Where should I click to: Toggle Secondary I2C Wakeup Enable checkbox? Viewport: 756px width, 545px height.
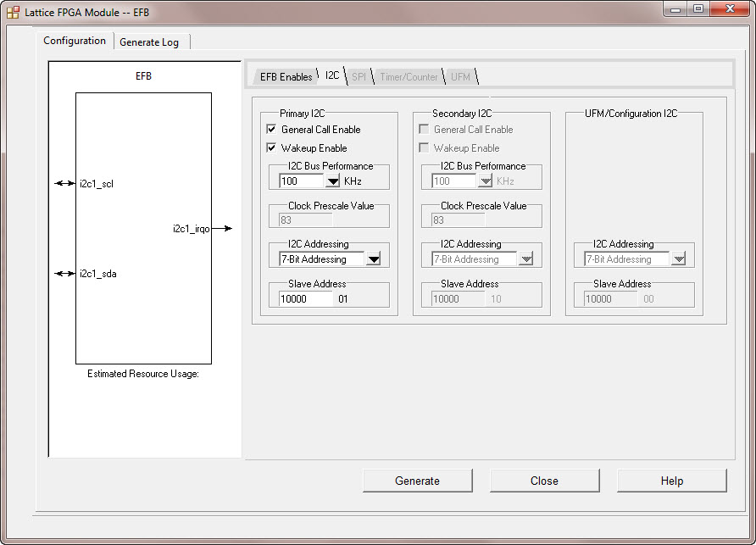click(x=424, y=147)
